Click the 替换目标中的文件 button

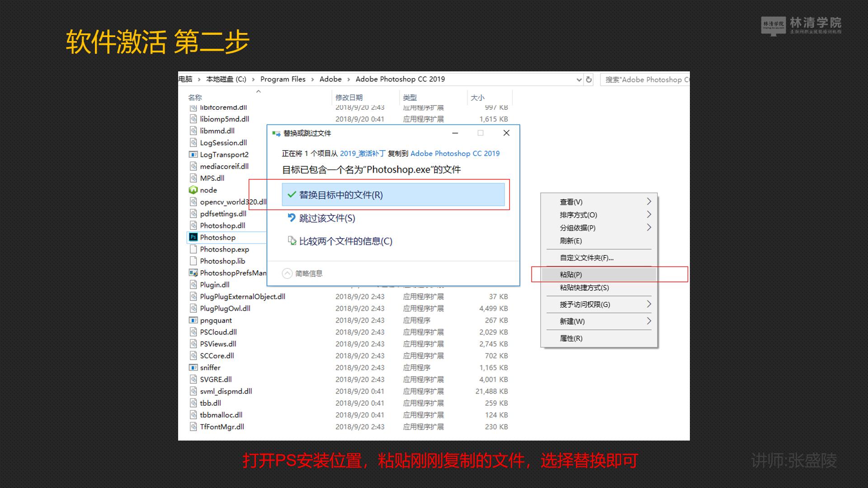click(393, 195)
